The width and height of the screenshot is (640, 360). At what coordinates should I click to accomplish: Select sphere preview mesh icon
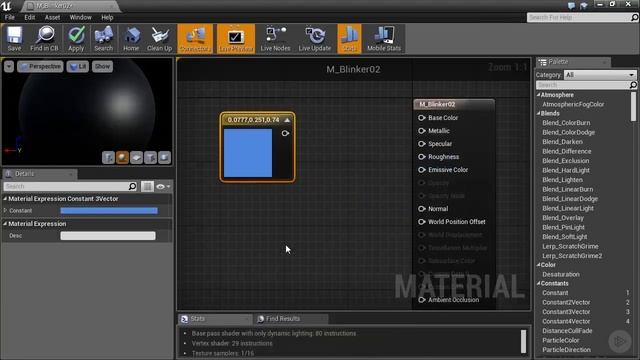point(122,158)
